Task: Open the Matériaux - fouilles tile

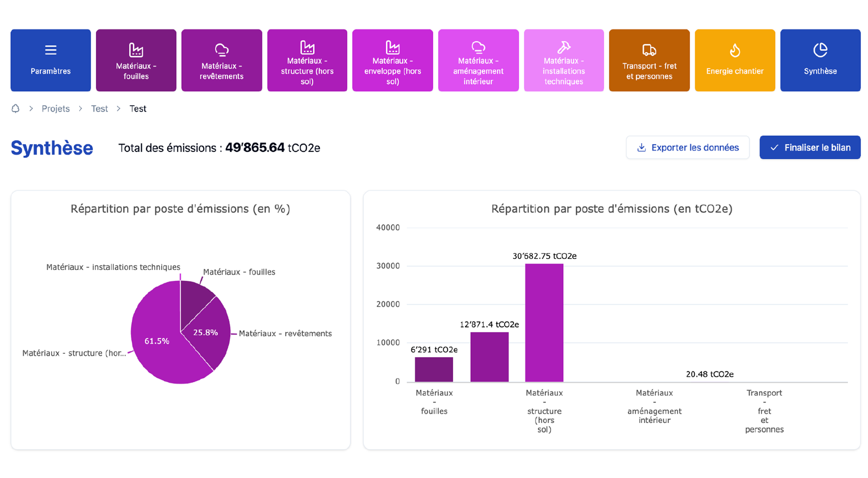Action: (136, 60)
